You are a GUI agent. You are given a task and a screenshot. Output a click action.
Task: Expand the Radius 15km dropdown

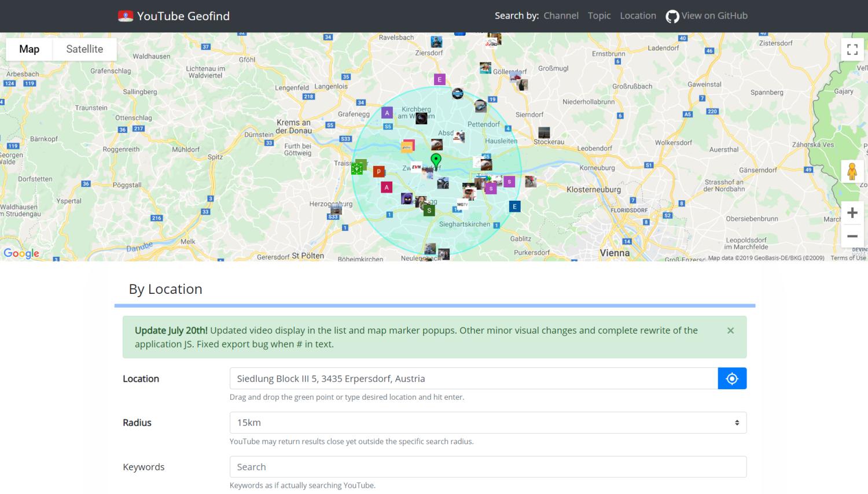pyautogui.click(x=488, y=423)
